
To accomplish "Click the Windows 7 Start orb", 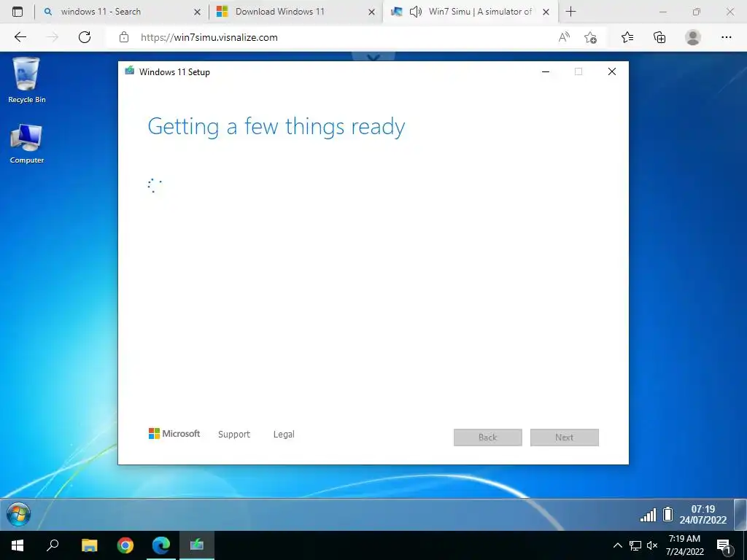I will click(x=18, y=515).
